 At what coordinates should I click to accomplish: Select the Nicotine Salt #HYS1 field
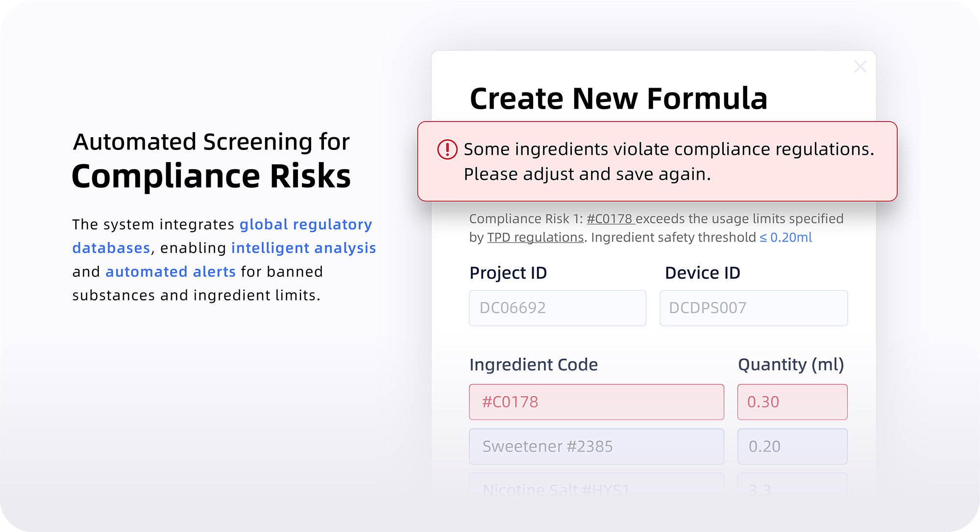pyautogui.click(x=596, y=486)
